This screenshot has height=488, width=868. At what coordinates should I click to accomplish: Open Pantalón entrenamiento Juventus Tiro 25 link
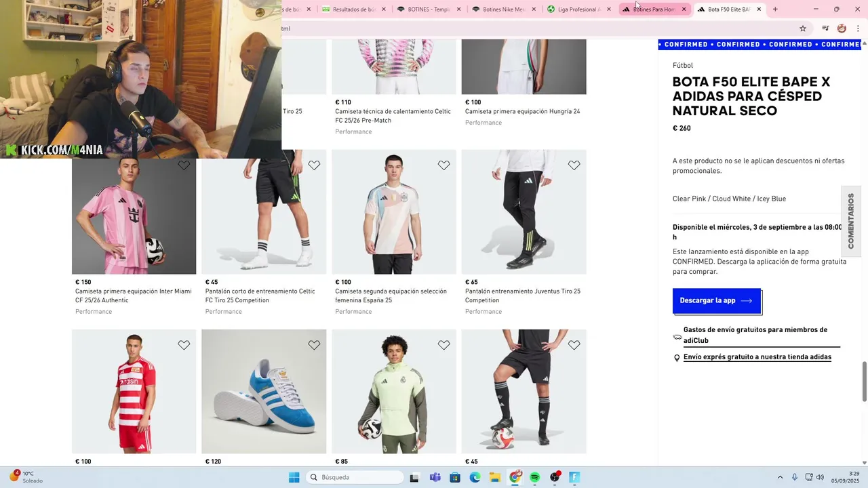(x=523, y=296)
